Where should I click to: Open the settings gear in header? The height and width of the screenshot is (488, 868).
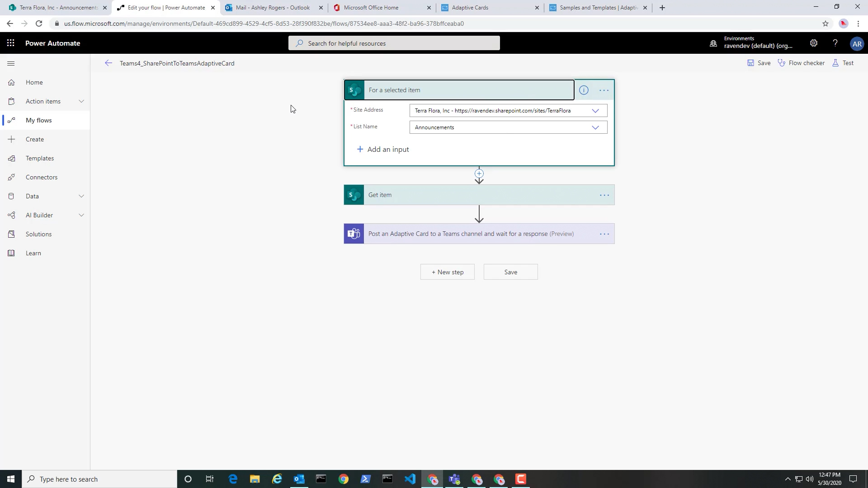pyautogui.click(x=813, y=43)
